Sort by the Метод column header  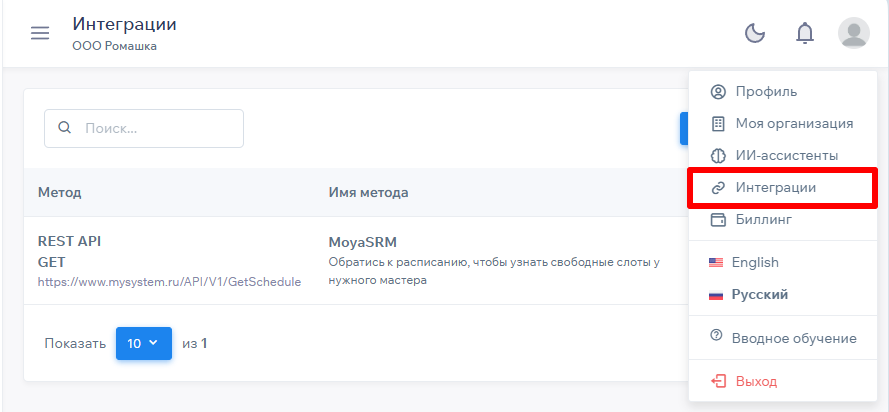[x=59, y=192]
